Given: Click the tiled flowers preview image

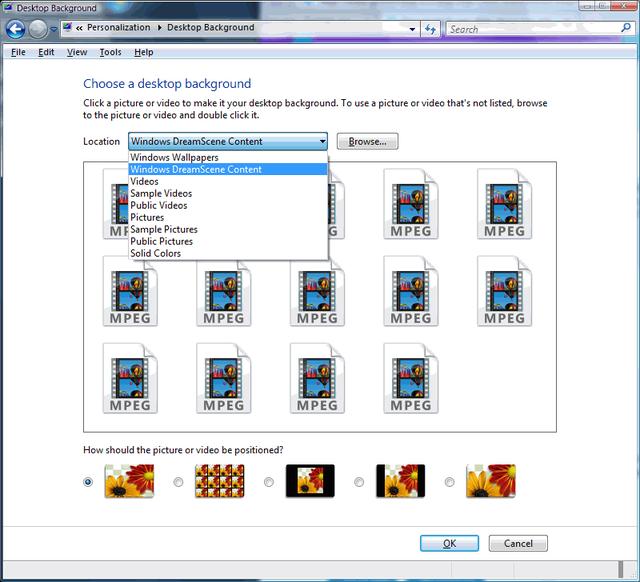Looking at the screenshot, I should tap(220, 481).
